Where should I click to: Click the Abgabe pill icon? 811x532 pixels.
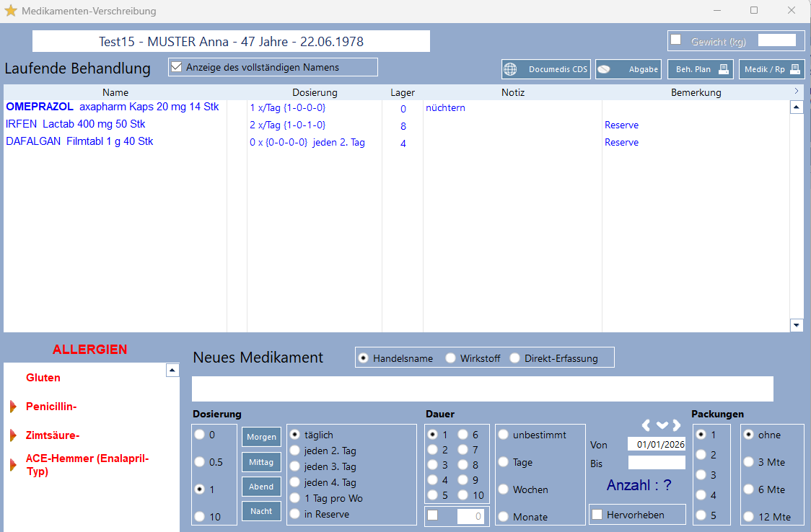605,70
